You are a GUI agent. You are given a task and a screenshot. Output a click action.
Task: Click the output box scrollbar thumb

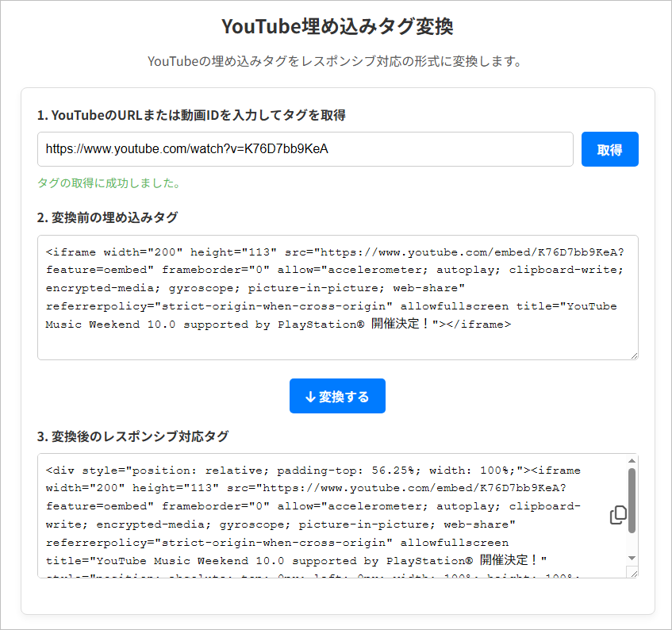tap(632, 500)
